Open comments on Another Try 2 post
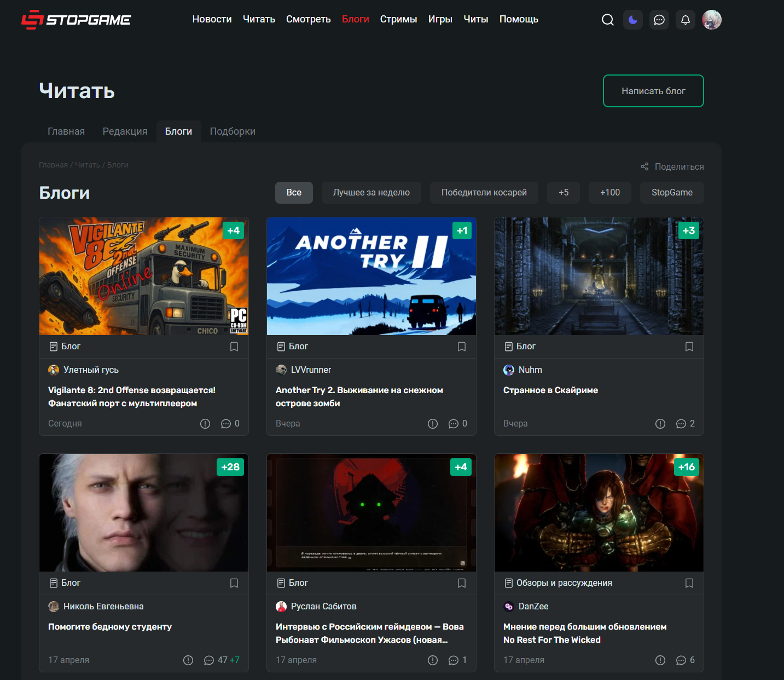The width and height of the screenshot is (784, 680). (x=458, y=424)
